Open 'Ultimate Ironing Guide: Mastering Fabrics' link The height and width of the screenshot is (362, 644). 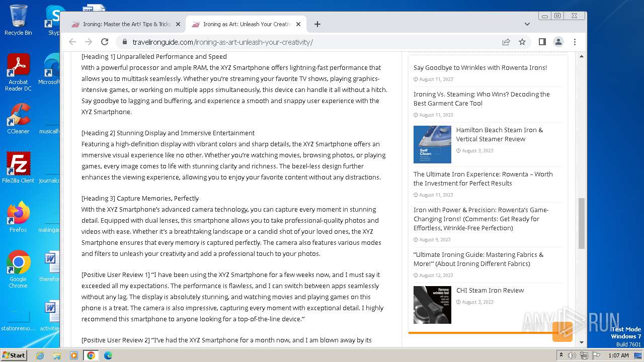(x=478, y=259)
